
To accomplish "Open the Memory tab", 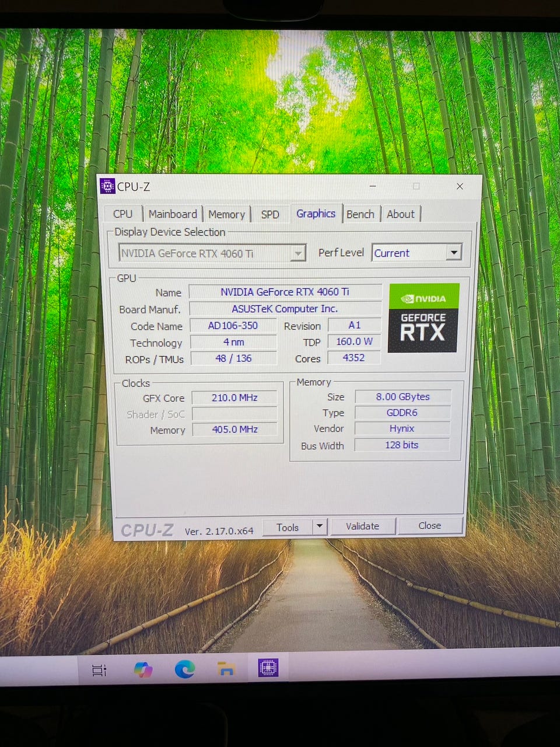I will click(x=227, y=214).
